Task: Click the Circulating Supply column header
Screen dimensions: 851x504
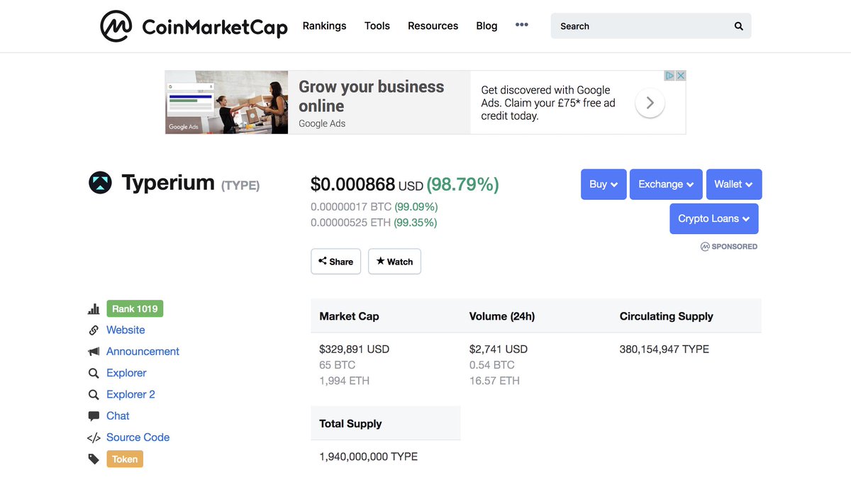Action: (x=667, y=316)
